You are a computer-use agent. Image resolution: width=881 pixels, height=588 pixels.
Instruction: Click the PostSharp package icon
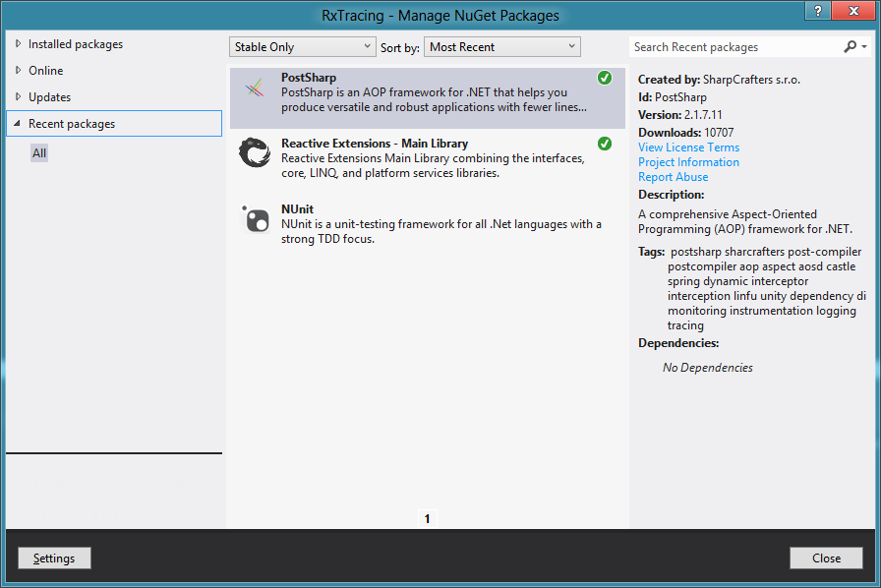pyautogui.click(x=255, y=90)
